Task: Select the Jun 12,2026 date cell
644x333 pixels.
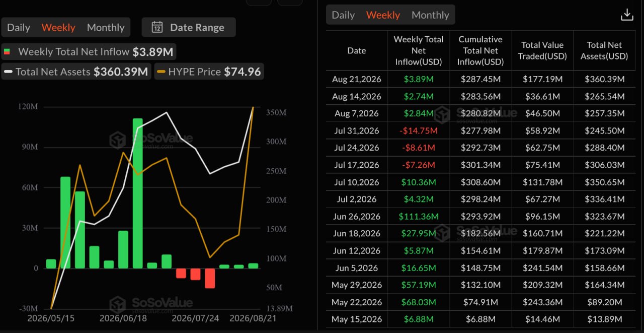Action: 357,250
